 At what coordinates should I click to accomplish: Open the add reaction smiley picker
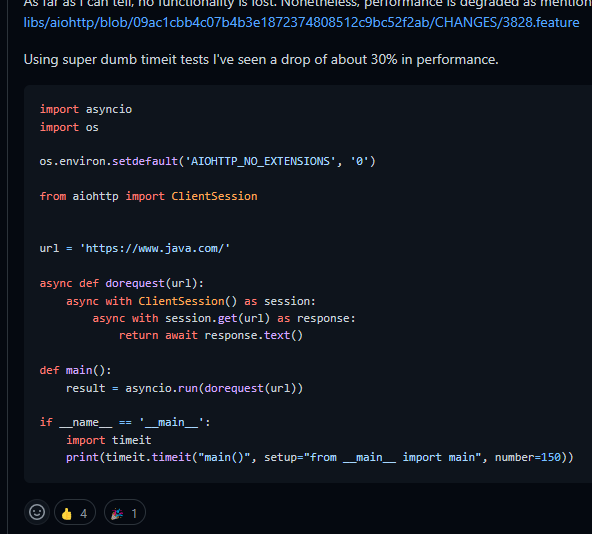click(x=37, y=512)
